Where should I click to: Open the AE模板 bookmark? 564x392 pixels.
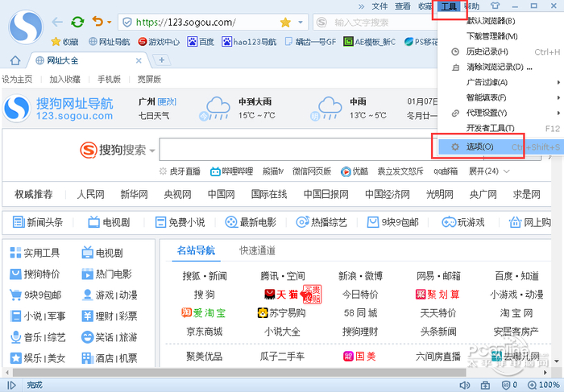click(x=370, y=42)
